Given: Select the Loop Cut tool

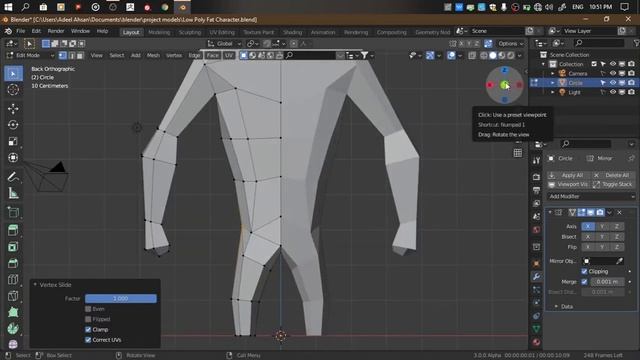Looking at the screenshot, I should 13,280.
